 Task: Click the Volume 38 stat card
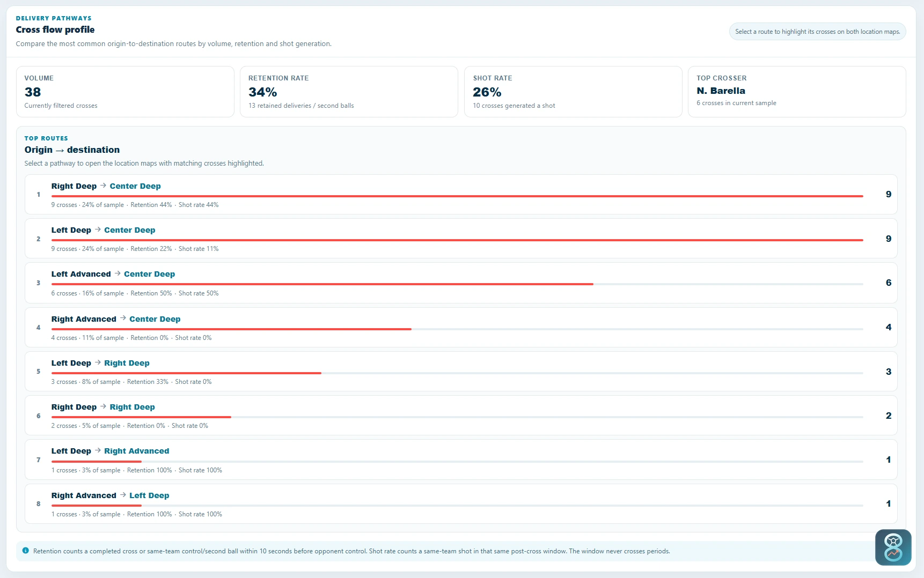tap(125, 92)
